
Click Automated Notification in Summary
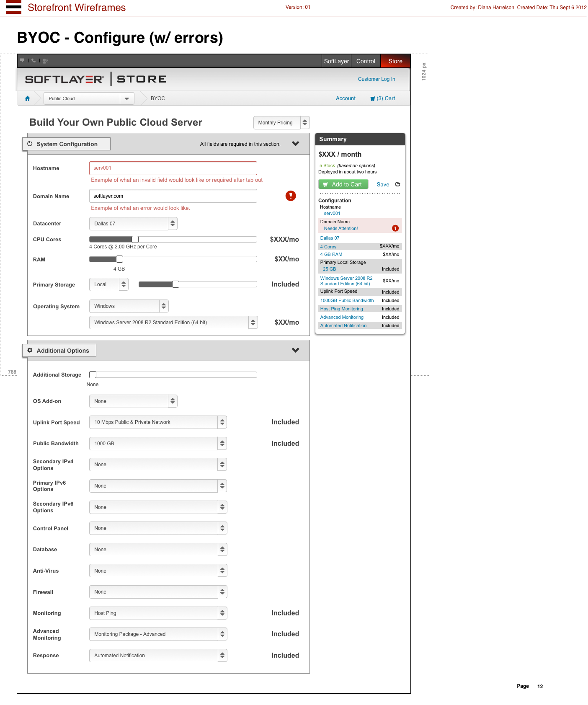(x=343, y=326)
